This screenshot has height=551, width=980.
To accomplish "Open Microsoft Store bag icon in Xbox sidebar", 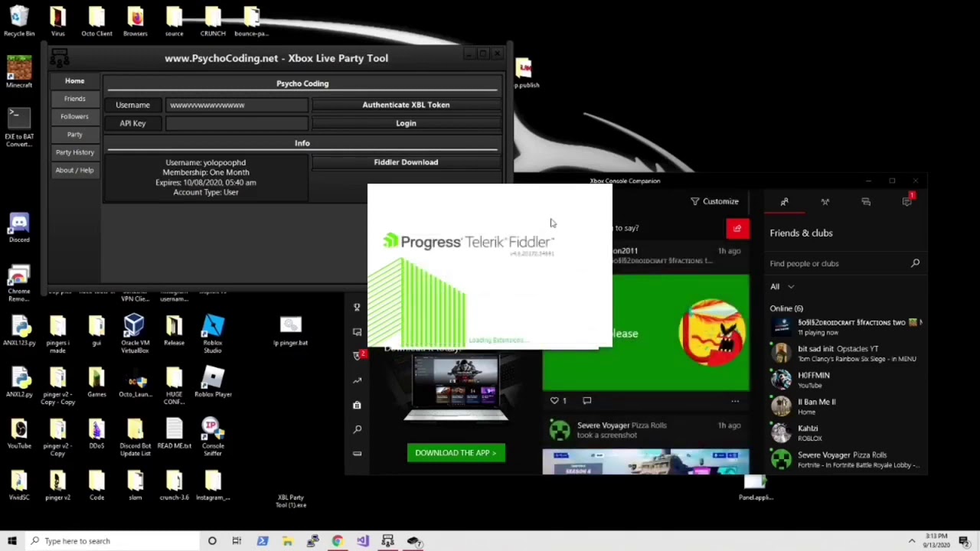I will pos(357,405).
